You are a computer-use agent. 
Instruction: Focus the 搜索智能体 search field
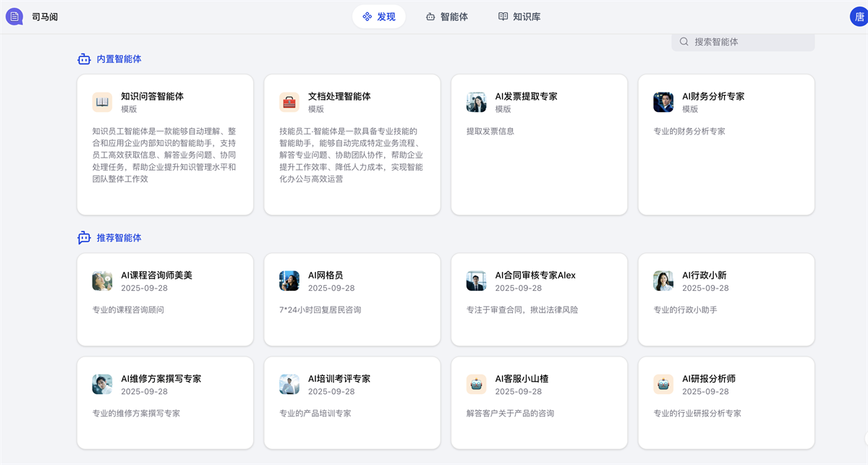click(749, 42)
